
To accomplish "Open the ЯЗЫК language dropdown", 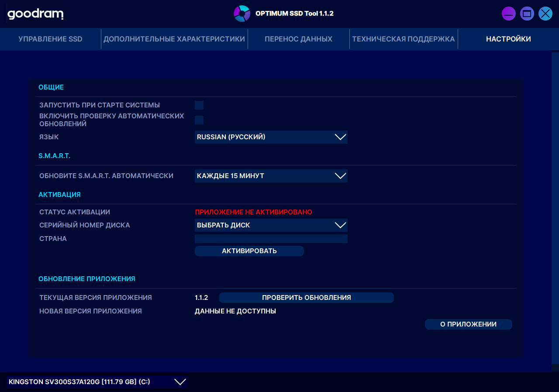I will (271, 137).
